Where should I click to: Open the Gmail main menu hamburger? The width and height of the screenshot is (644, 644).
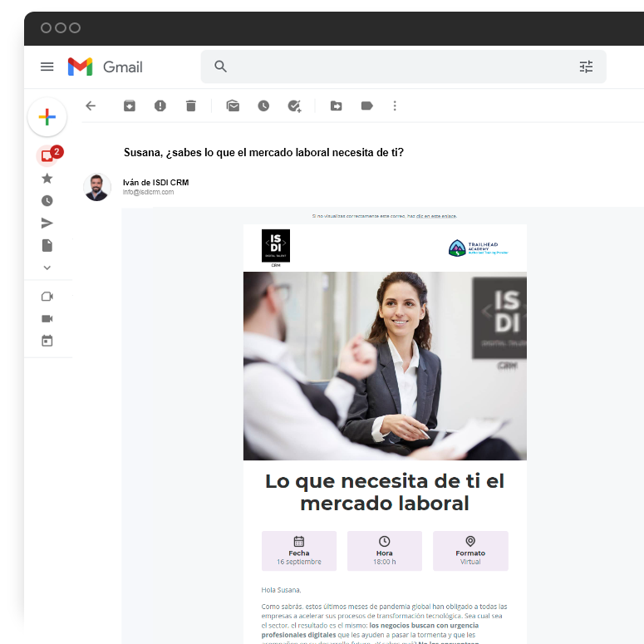47,66
